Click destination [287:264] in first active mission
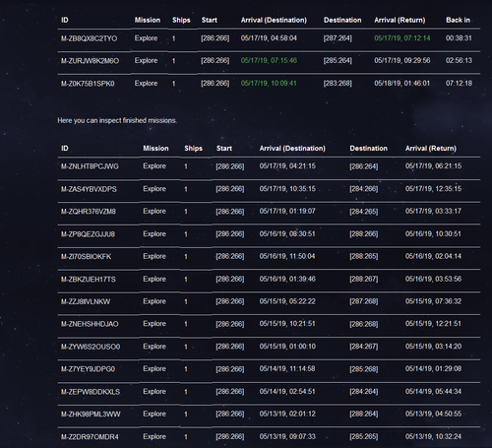Viewport: 492px width, 448px height. tap(338, 38)
